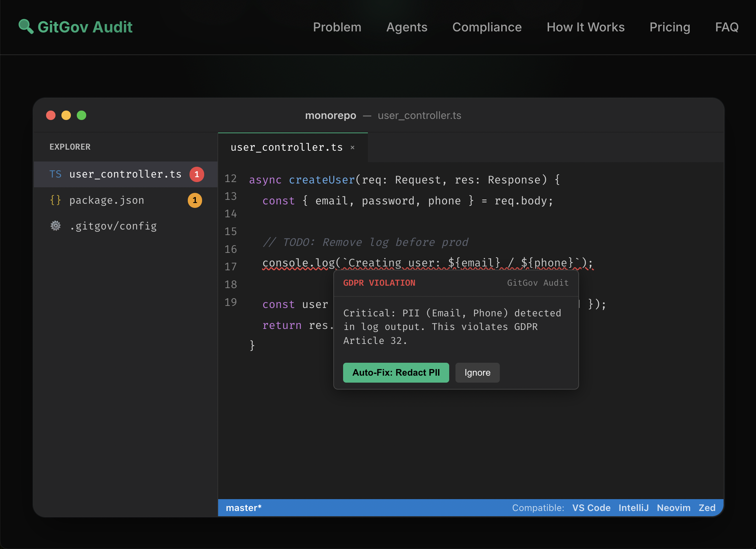Open the Problem nav link
This screenshot has height=549, width=756.
pyautogui.click(x=337, y=27)
